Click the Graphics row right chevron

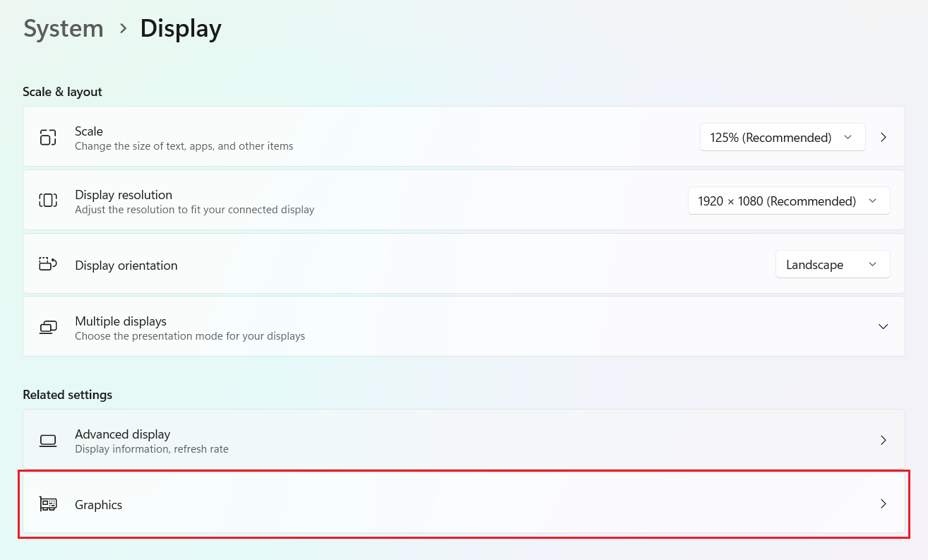[884, 504]
